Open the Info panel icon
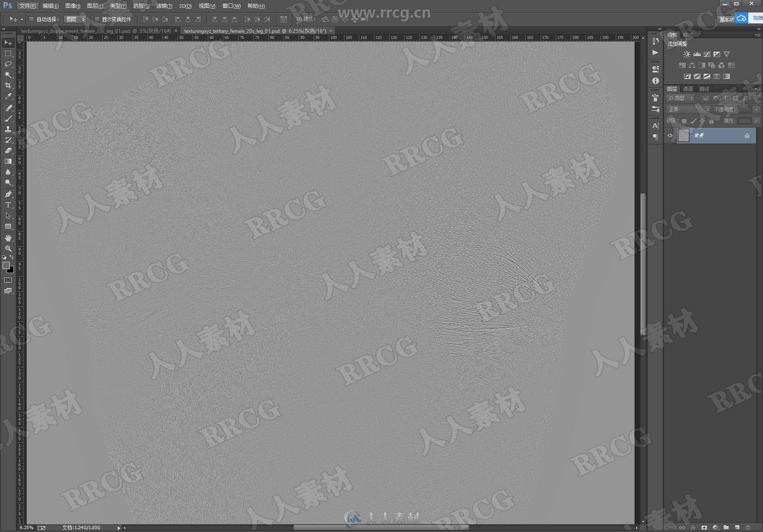763x532 pixels. click(655, 81)
